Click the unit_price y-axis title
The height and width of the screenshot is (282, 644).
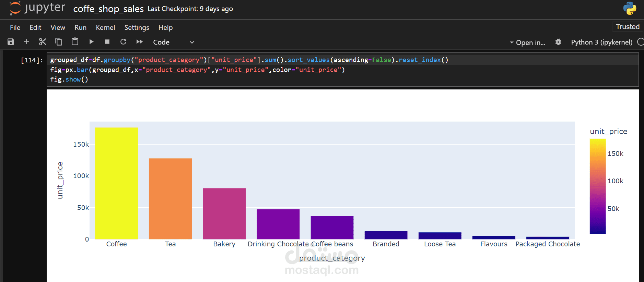60,180
